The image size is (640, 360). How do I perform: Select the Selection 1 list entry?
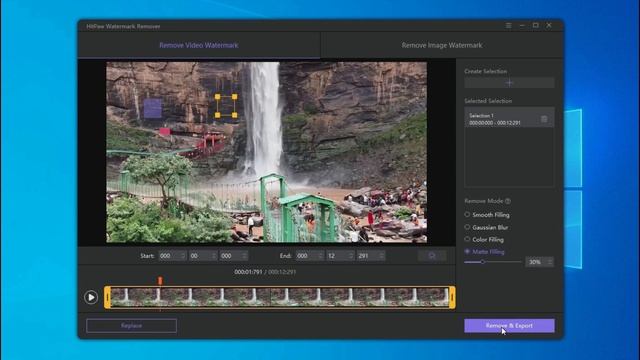point(509,119)
